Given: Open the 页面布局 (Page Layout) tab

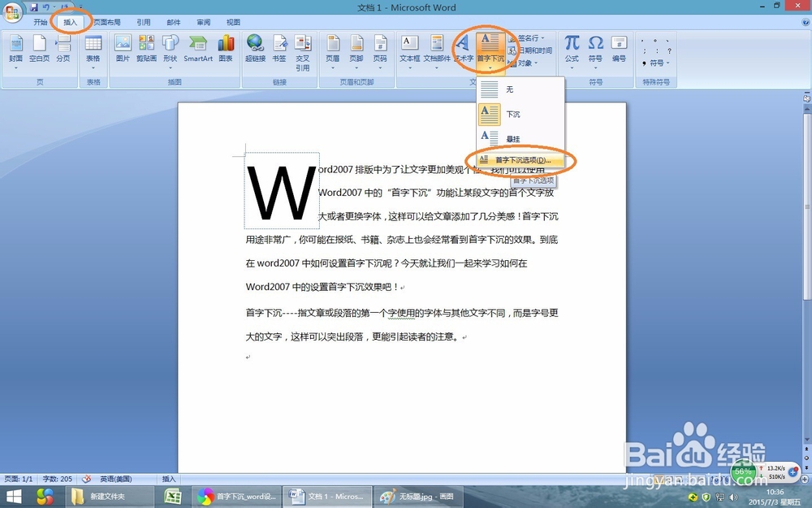Looking at the screenshot, I should point(106,22).
